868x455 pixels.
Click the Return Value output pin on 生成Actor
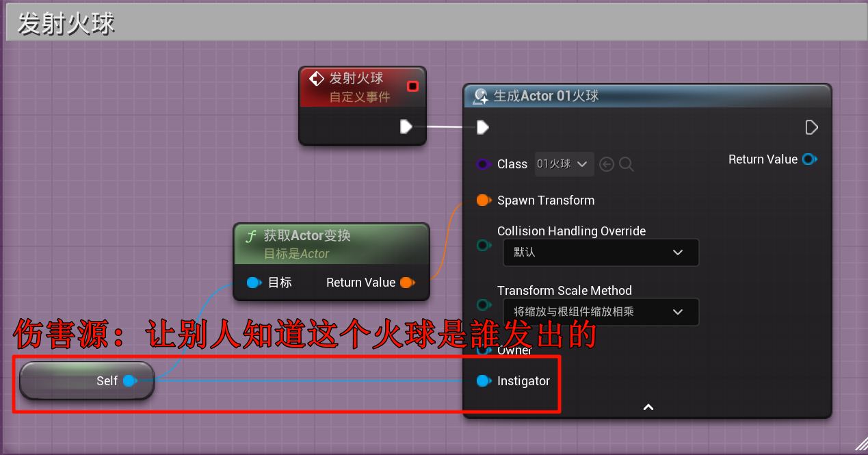coord(810,159)
